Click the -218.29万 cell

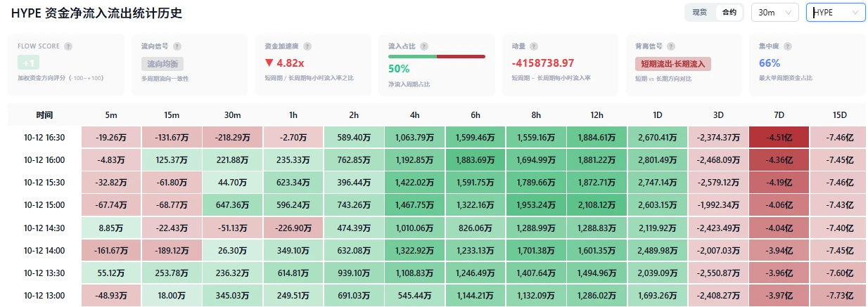[233, 138]
